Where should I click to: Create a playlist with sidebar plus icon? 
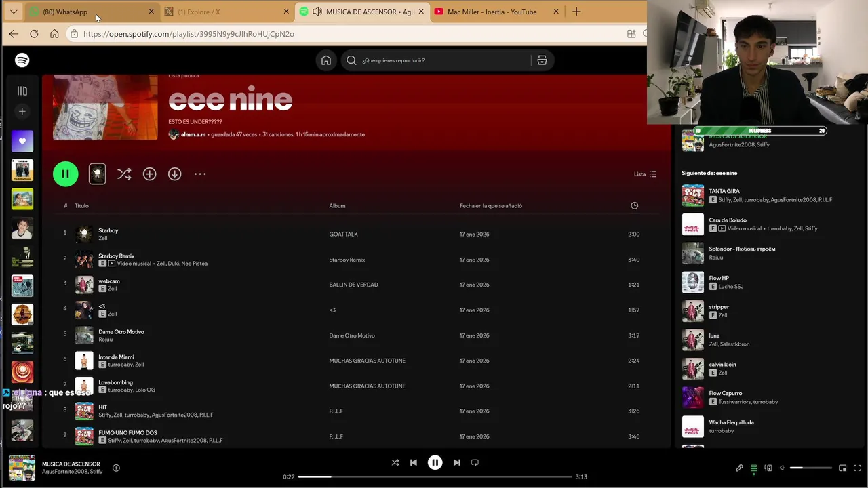click(x=22, y=111)
